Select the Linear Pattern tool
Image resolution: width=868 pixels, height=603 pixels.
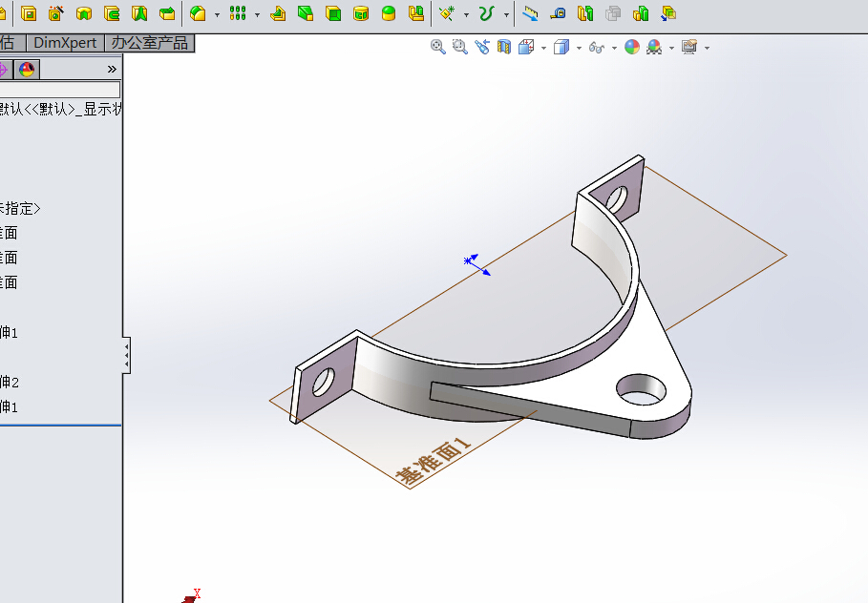click(238, 13)
